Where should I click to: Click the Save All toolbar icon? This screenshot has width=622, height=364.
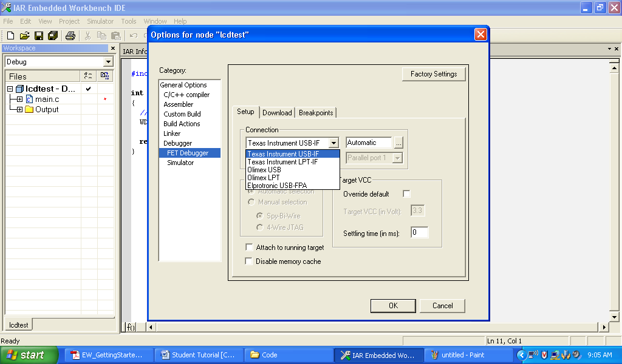(x=53, y=36)
